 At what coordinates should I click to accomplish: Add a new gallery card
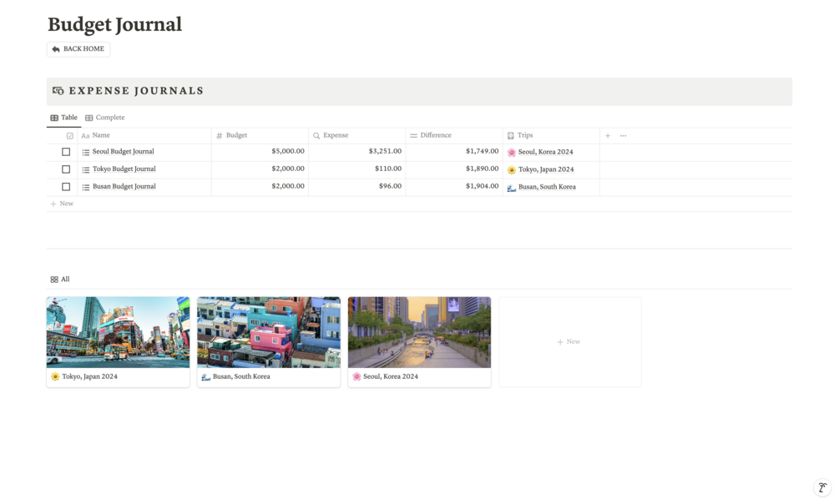[x=570, y=342]
